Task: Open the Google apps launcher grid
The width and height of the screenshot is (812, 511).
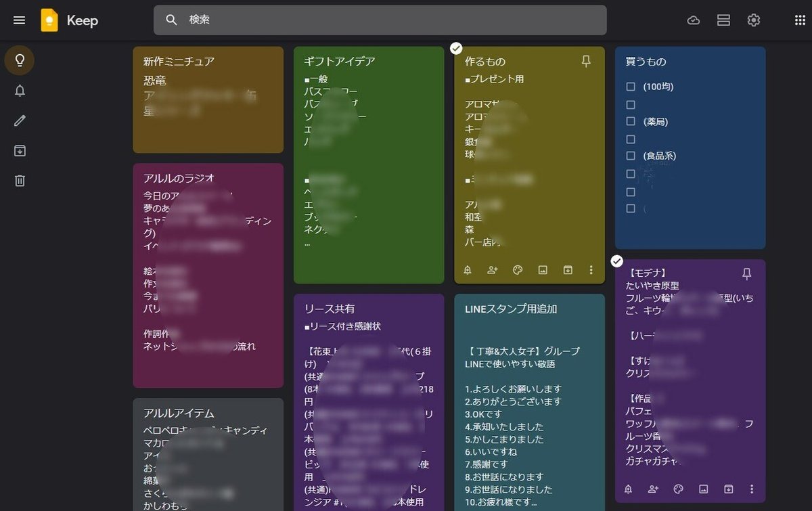Action: click(798, 20)
